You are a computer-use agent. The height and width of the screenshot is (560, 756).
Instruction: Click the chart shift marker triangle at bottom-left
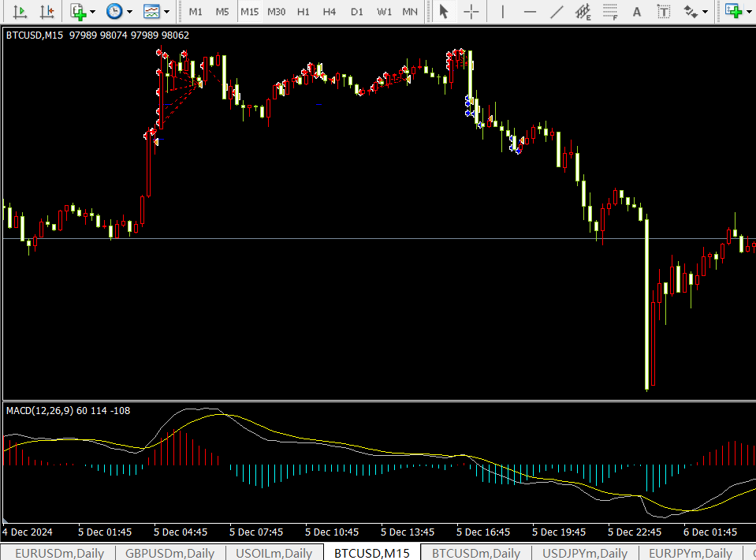pyautogui.click(x=6, y=521)
